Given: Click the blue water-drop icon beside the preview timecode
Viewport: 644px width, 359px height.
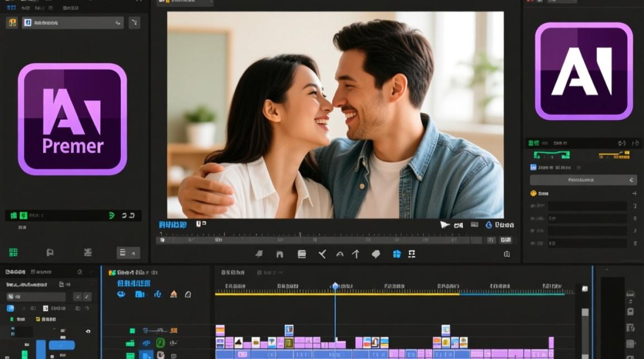Looking at the screenshot, I should 489,224.
